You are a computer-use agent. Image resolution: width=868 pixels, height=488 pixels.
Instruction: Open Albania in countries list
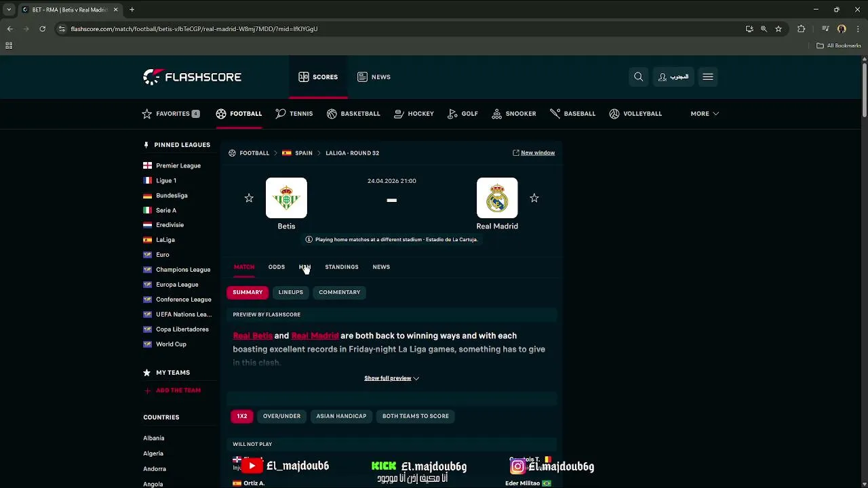(x=154, y=439)
